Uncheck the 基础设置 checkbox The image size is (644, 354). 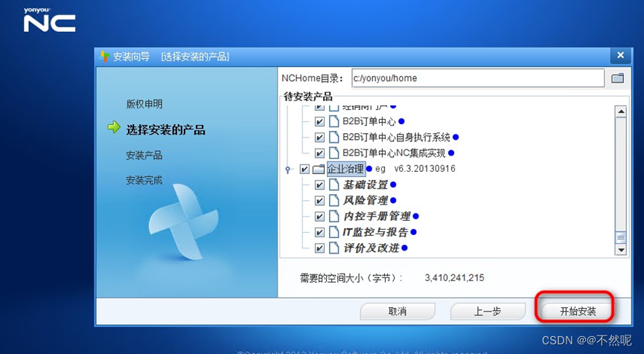319,185
